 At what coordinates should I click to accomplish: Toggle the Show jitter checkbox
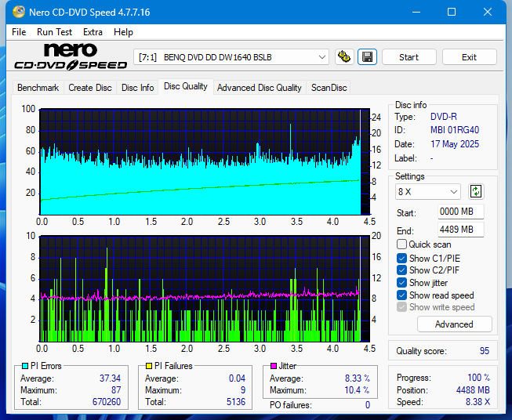tap(402, 283)
